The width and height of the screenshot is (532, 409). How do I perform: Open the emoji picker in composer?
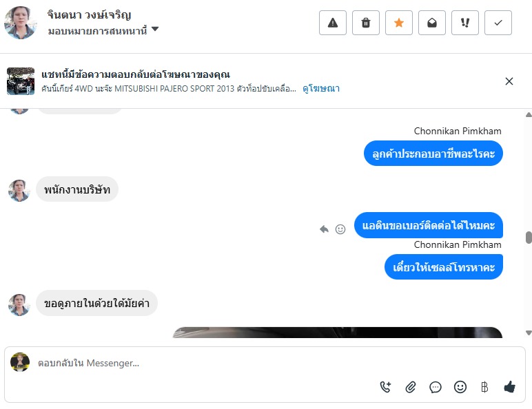pyautogui.click(x=460, y=387)
